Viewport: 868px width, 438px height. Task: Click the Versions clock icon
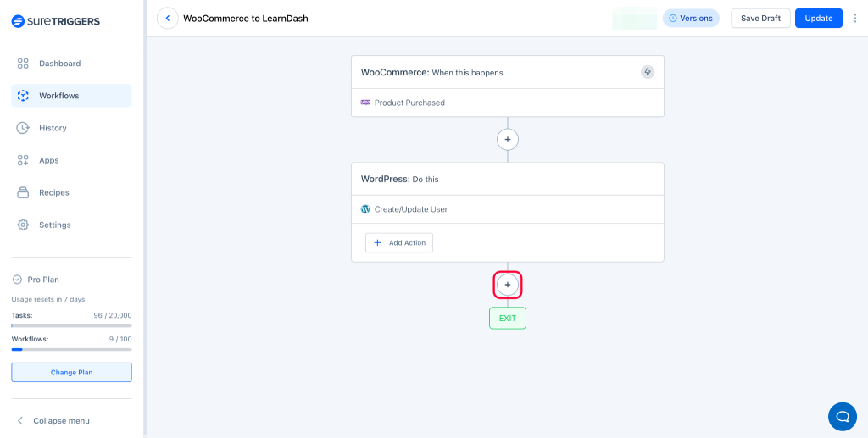tap(673, 19)
